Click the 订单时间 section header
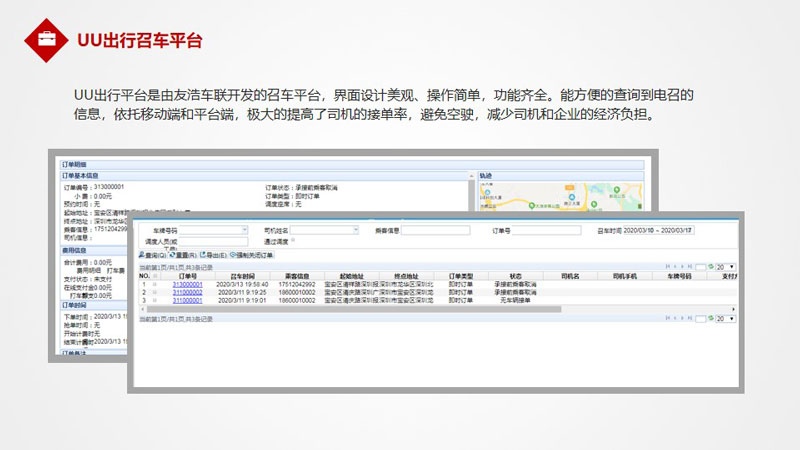The height and width of the screenshot is (450, 800). (x=94, y=305)
